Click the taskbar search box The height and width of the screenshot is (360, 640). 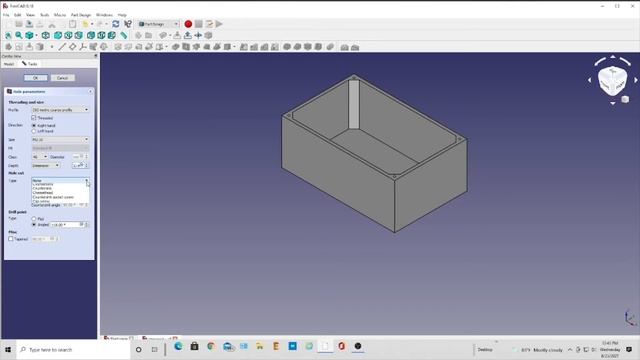tap(73, 350)
